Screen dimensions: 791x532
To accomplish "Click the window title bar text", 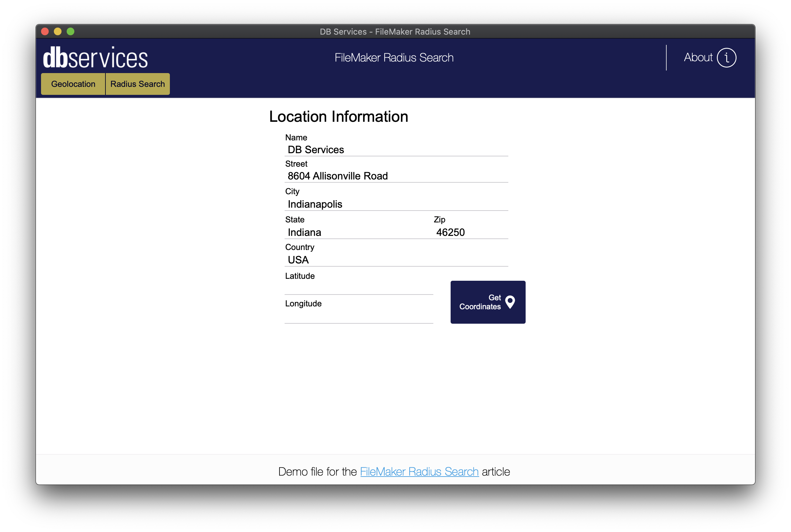I will click(x=395, y=31).
